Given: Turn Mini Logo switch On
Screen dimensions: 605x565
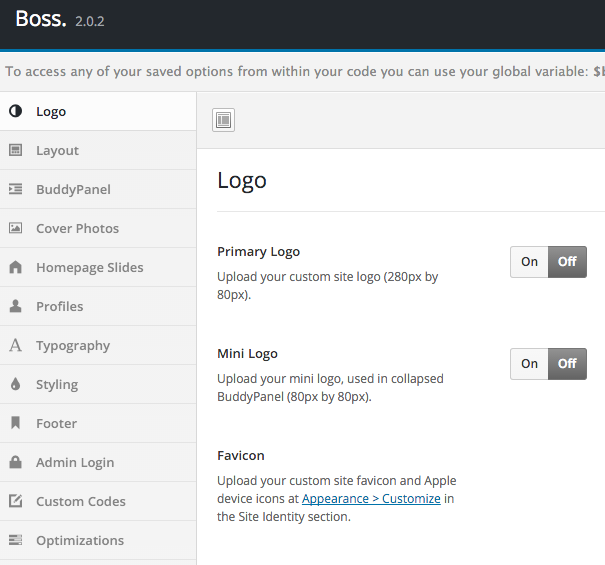Looking at the screenshot, I should pyautogui.click(x=529, y=364).
